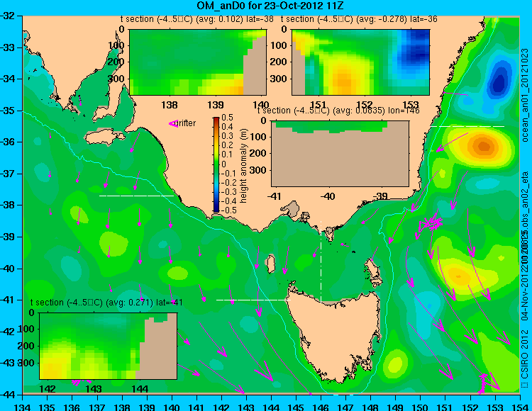Open the lon=146 temperature section inset

(x=340, y=154)
